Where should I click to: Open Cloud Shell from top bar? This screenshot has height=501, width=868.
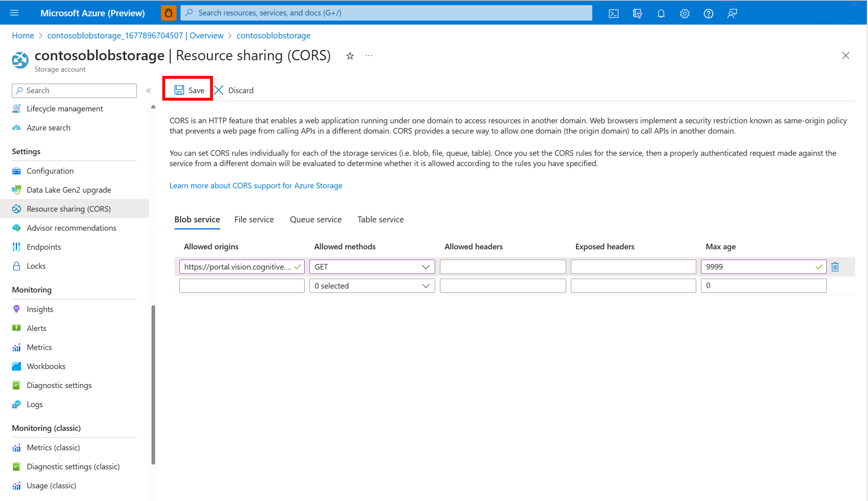(x=614, y=13)
